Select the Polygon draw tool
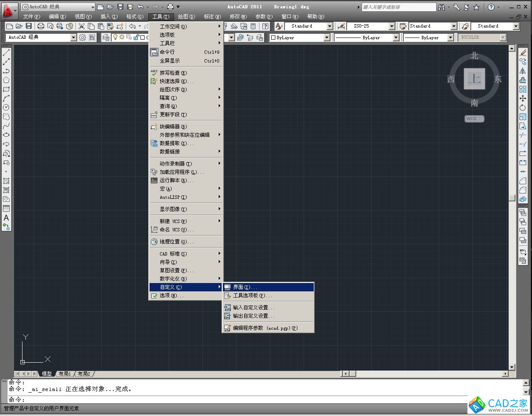This screenshot has width=532, height=416. [6, 80]
